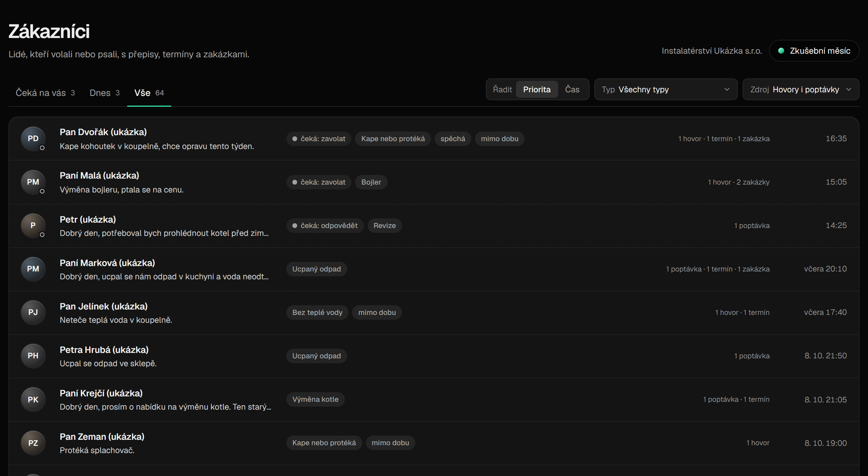Click the 'Výměna kotle' tag
The width and height of the screenshot is (868, 476).
pyautogui.click(x=315, y=399)
